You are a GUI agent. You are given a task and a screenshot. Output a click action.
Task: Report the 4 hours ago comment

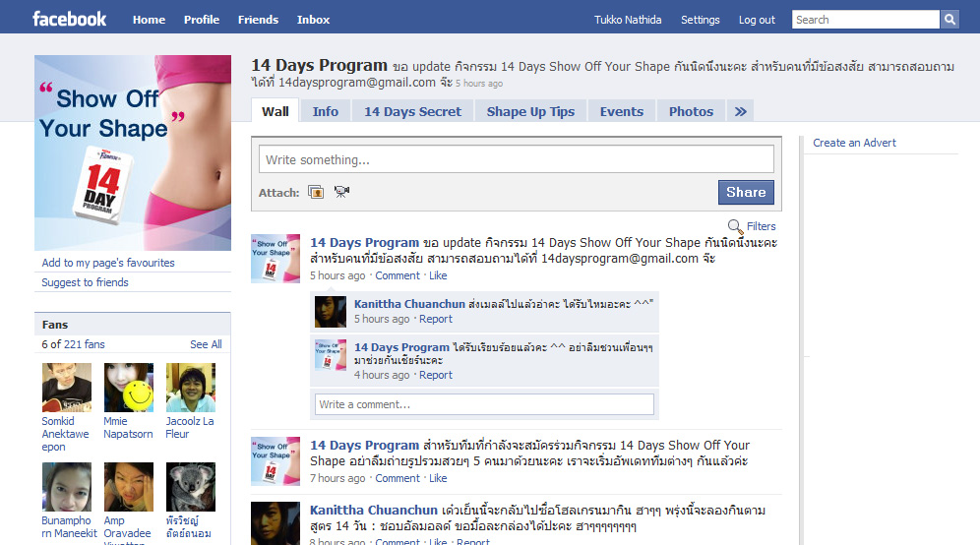(436, 375)
